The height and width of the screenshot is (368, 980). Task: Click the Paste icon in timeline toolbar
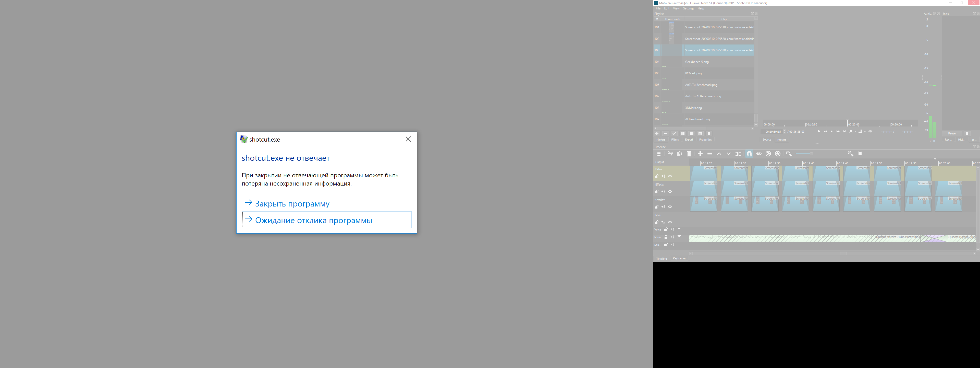[x=689, y=154]
